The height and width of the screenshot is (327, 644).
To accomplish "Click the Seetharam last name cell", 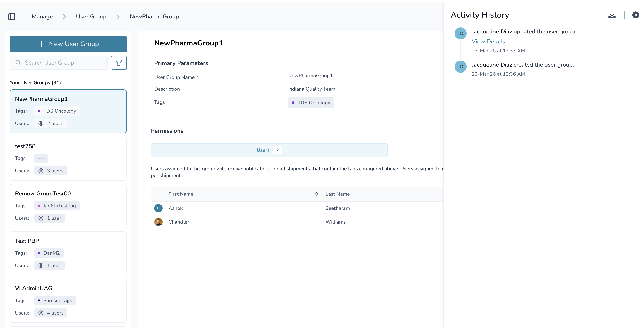I will tap(338, 208).
